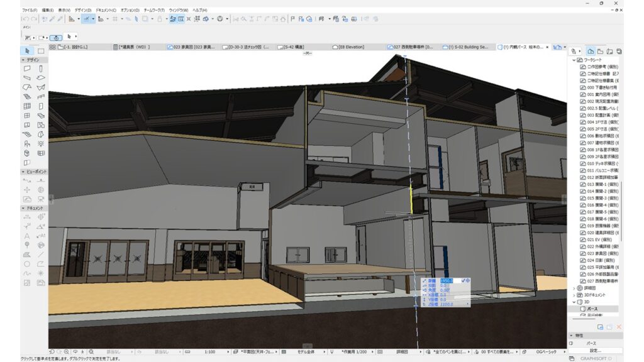Select the Marquee tool next to Arrow
Image resolution: width=644 pixels, height=362 pixels.
41,50
